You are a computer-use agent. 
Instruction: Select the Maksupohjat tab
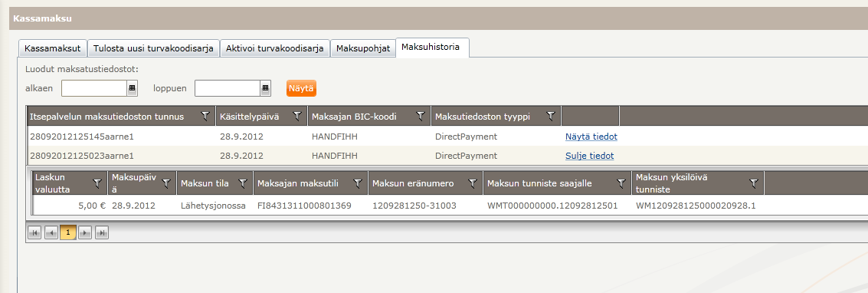tap(363, 48)
